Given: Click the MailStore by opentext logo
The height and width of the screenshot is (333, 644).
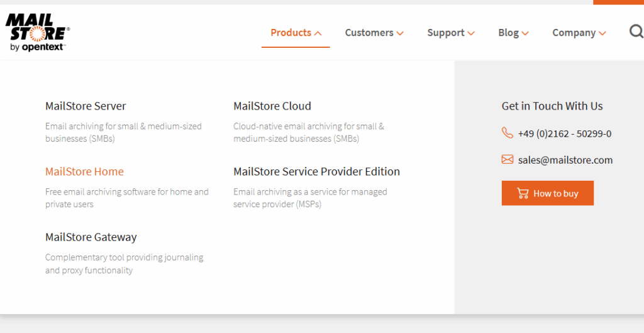Looking at the screenshot, I should pos(37,33).
